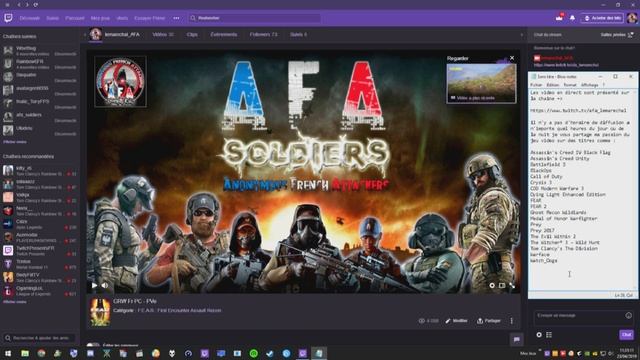Screen dimensions: 640x360
Task: Switch to the Événements tab
Action: click(224, 35)
